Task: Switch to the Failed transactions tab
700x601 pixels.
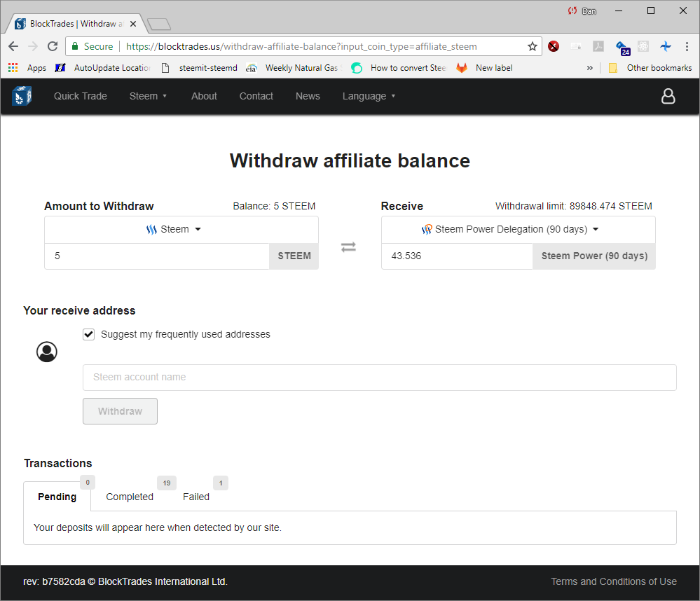Action: [196, 497]
